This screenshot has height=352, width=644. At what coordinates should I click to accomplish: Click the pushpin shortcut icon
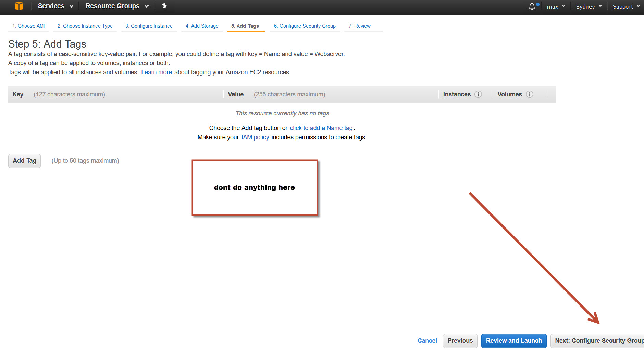pos(164,6)
